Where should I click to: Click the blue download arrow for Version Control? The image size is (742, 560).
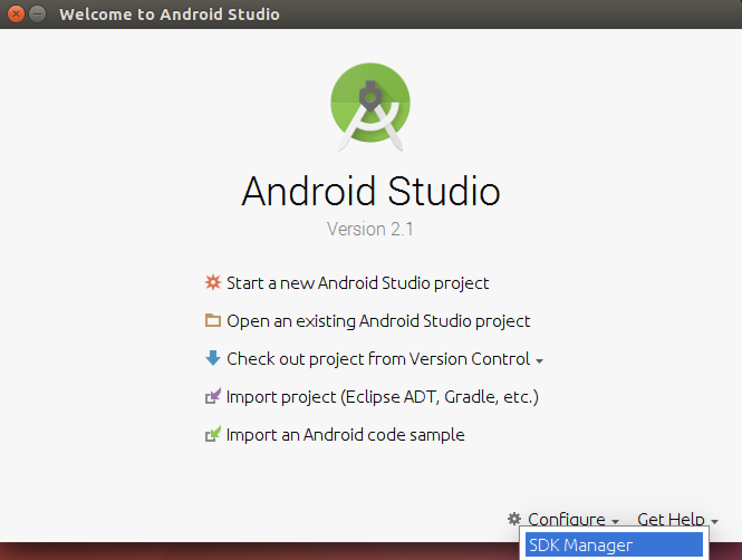(213, 359)
